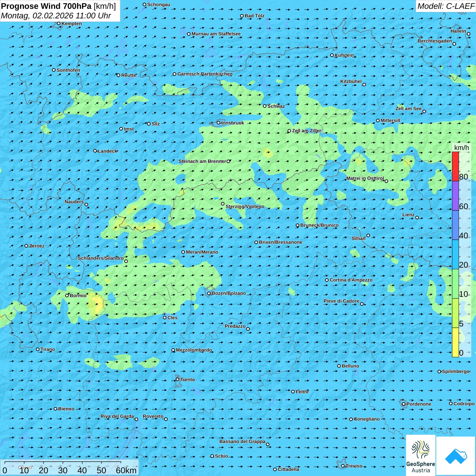Click the 'Lienz' label
Screen dimensions: 476x476
point(408,215)
